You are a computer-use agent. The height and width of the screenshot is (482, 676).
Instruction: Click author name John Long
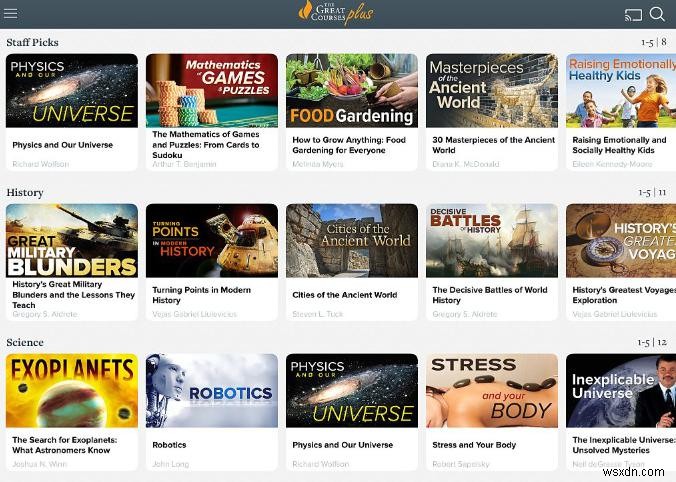click(x=170, y=464)
